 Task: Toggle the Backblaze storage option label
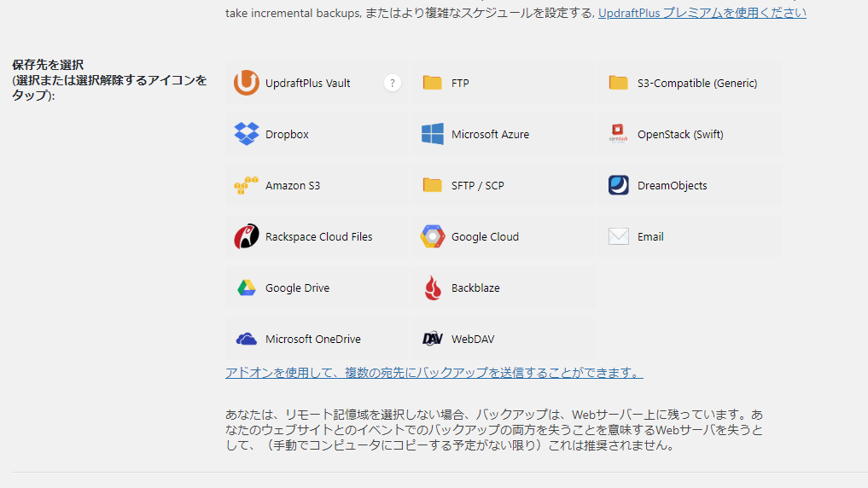click(475, 288)
